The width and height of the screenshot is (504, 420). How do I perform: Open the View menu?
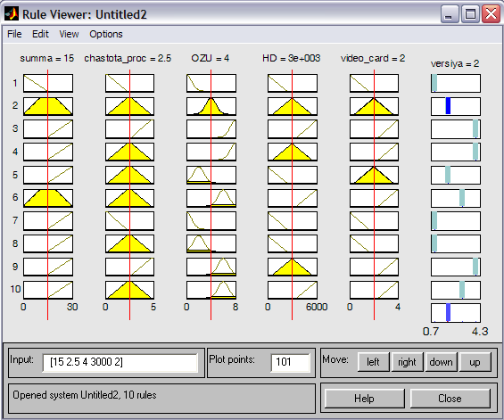coord(69,34)
